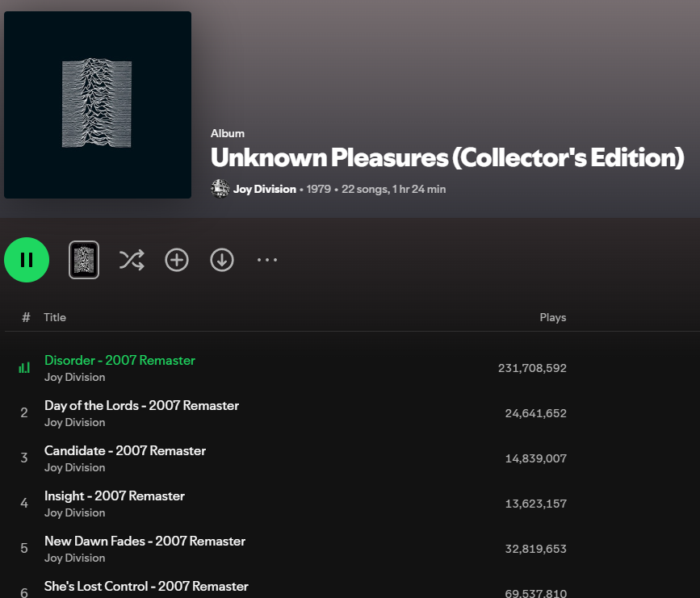Viewport: 700px width, 598px height.
Task: Open Joy Division link under Disorder
Action: click(x=74, y=378)
